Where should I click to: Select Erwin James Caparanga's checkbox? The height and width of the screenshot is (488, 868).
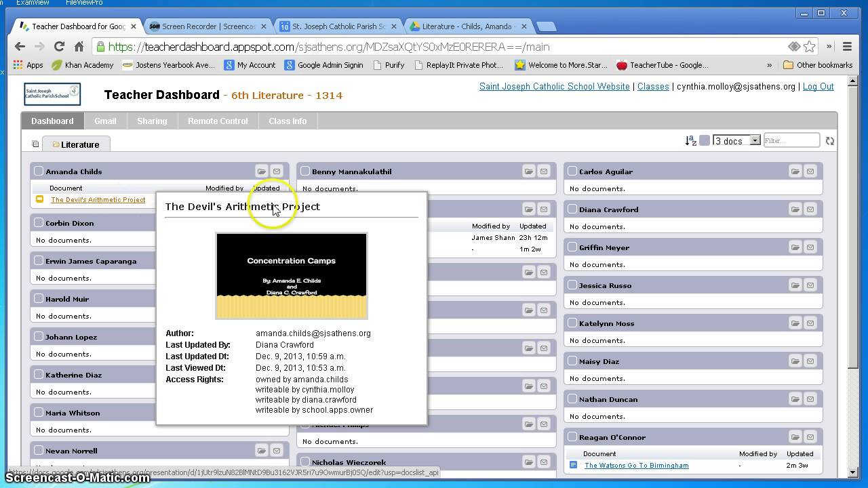[x=39, y=260]
